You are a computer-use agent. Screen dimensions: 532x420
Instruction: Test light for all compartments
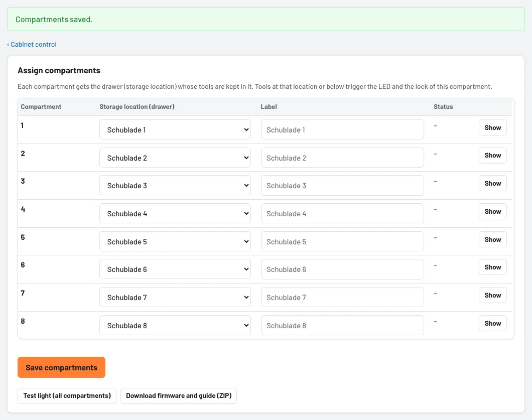click(67, 395)
